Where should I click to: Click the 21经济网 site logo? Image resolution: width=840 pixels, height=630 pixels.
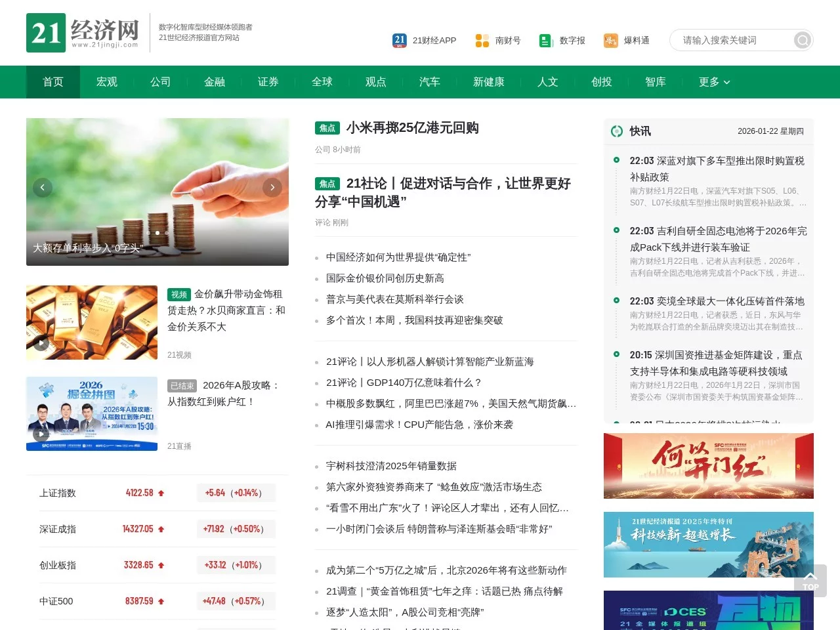coord(83,32)
